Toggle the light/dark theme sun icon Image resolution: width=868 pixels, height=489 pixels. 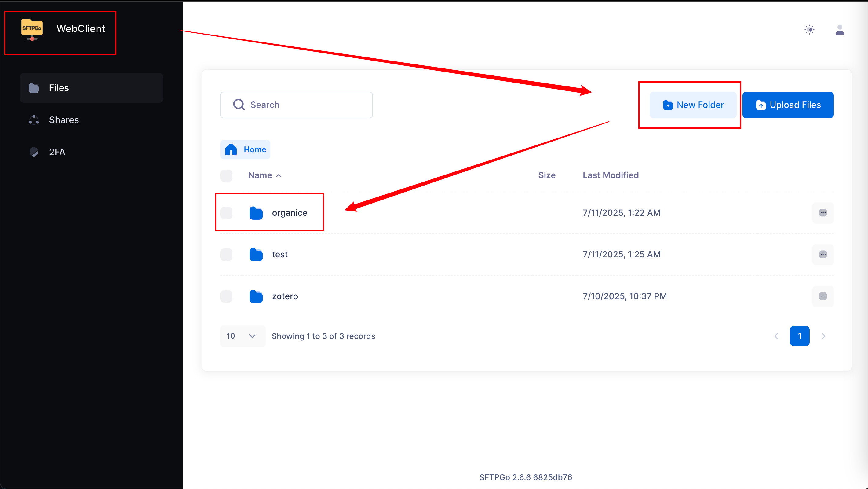point(809,30)
